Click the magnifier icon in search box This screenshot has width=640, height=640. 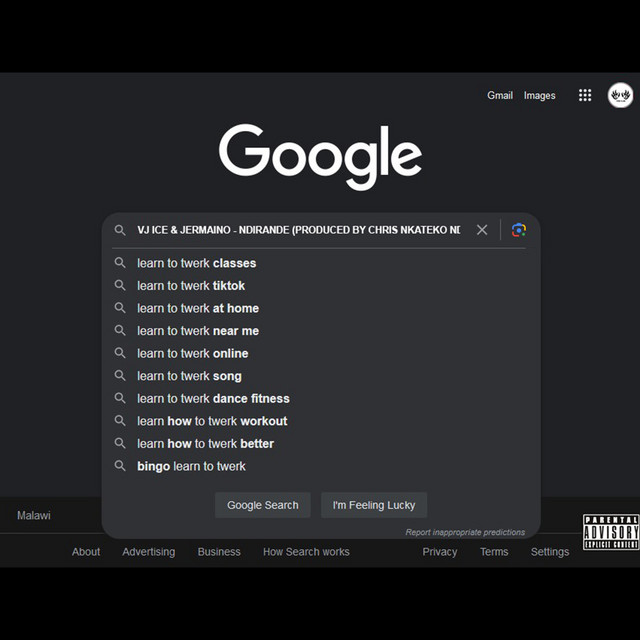point(120,230)
